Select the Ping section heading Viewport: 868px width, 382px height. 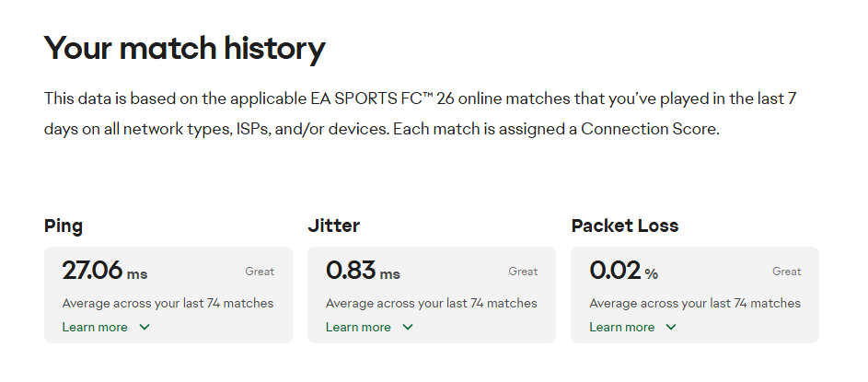[x=64, y=226]
